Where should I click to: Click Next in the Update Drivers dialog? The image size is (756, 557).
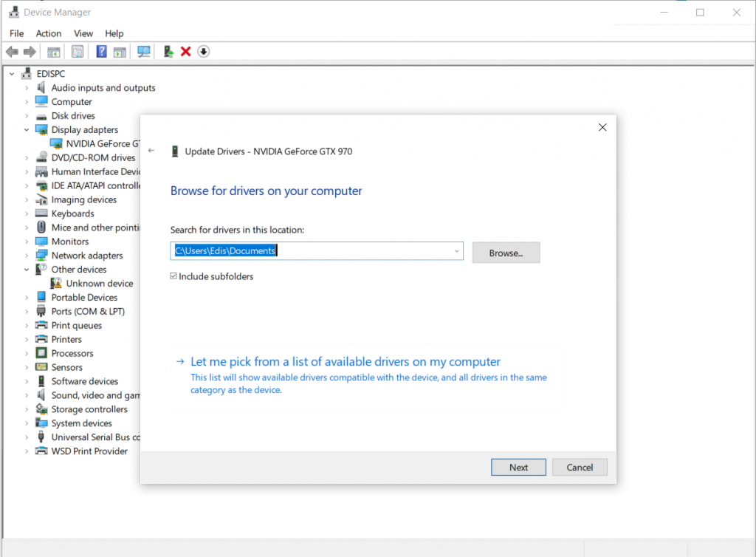click(518, 468)
